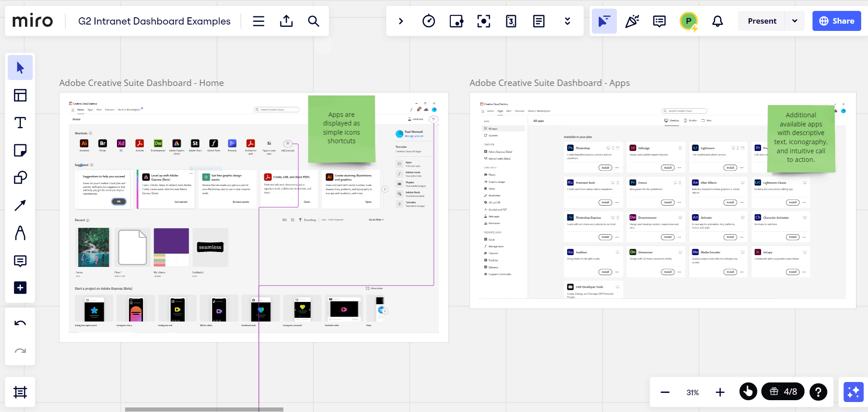The image size is (868, 412).
Task: Click the Illustrator Ai shortcut icon
Action: [x=84, y=143]
